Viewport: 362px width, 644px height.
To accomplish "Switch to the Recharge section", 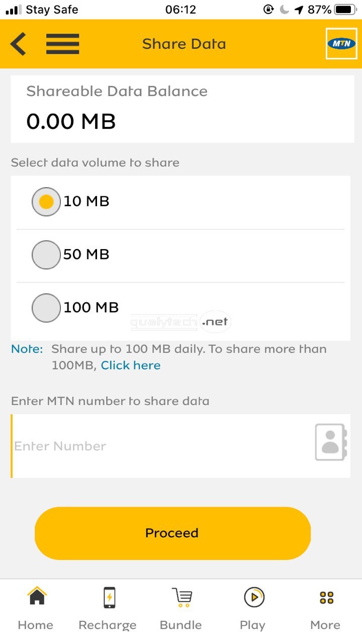I will (x=107, y=625).
